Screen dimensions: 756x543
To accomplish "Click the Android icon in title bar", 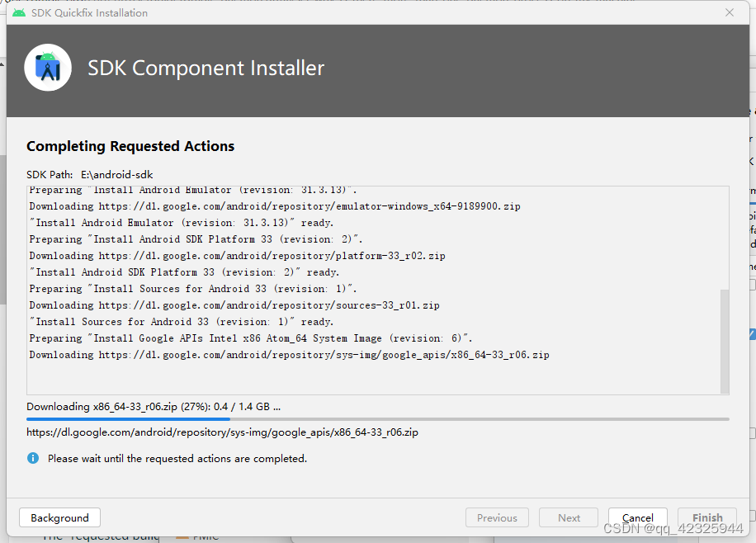I will coord(19,12).
